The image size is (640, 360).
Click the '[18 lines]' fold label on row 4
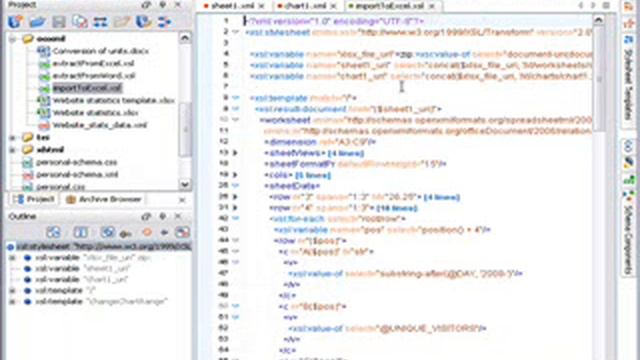tap(397, 208)
